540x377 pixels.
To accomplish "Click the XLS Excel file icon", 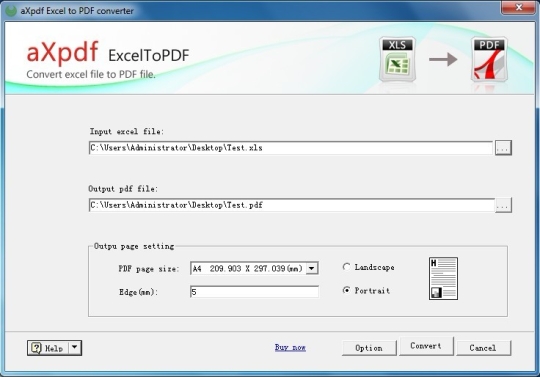I will click(397, 59).
